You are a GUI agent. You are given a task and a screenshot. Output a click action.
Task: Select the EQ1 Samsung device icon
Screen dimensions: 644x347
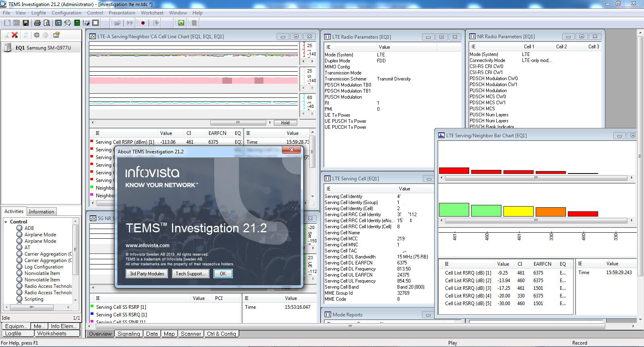point(8,48)
